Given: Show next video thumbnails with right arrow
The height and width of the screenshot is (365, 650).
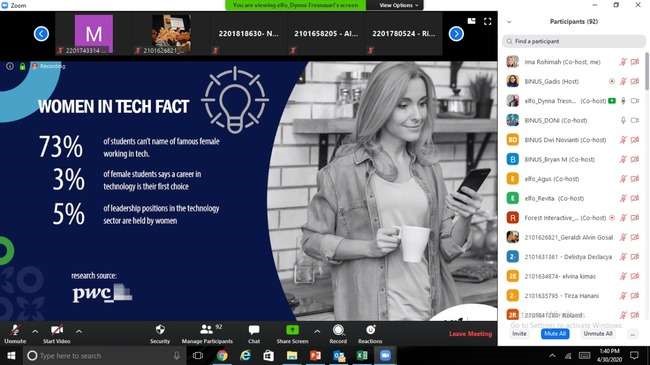Looking at the screenshot, I should coord(456,34).
